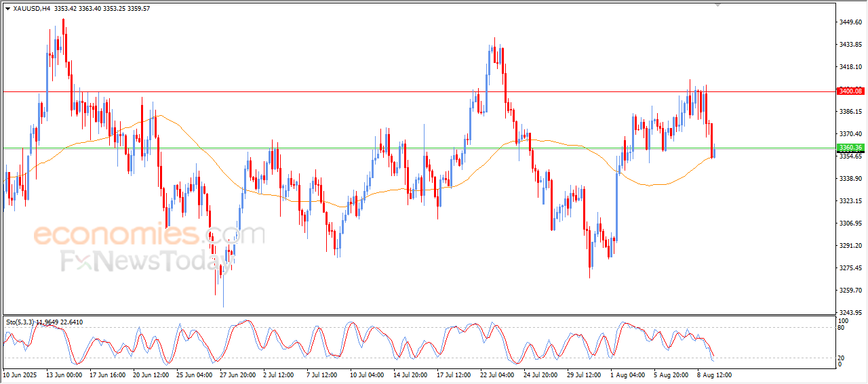Click the stochastic 80 level axis label
This screenshot has height=384, width=868.
[842, 328]
